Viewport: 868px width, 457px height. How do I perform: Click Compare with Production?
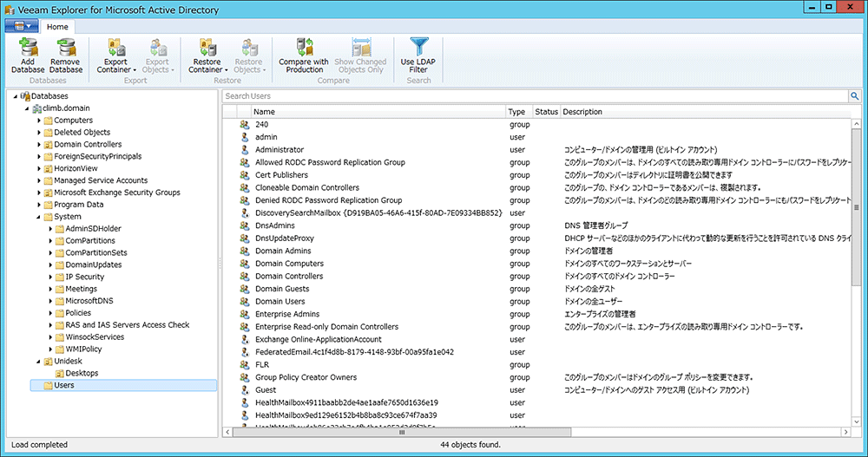304,55
